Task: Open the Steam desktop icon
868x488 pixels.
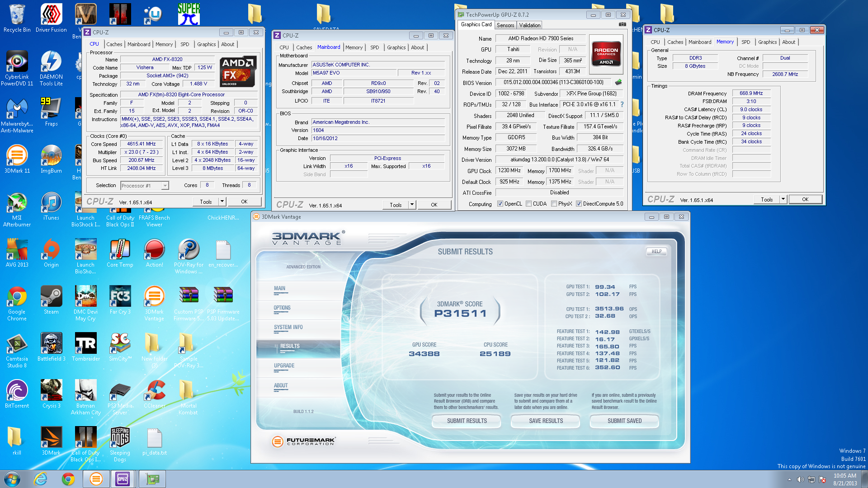Action: pyautogui.click(x=51, y=300)
